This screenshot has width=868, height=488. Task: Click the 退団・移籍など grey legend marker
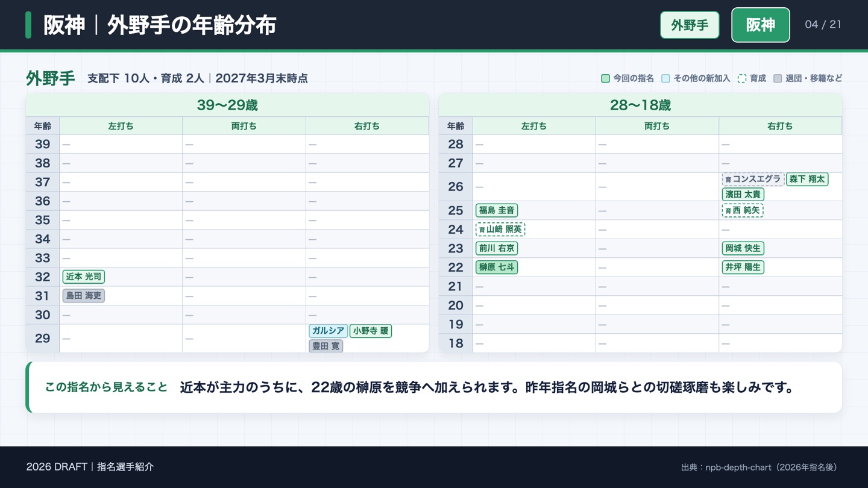coord(778,78)
